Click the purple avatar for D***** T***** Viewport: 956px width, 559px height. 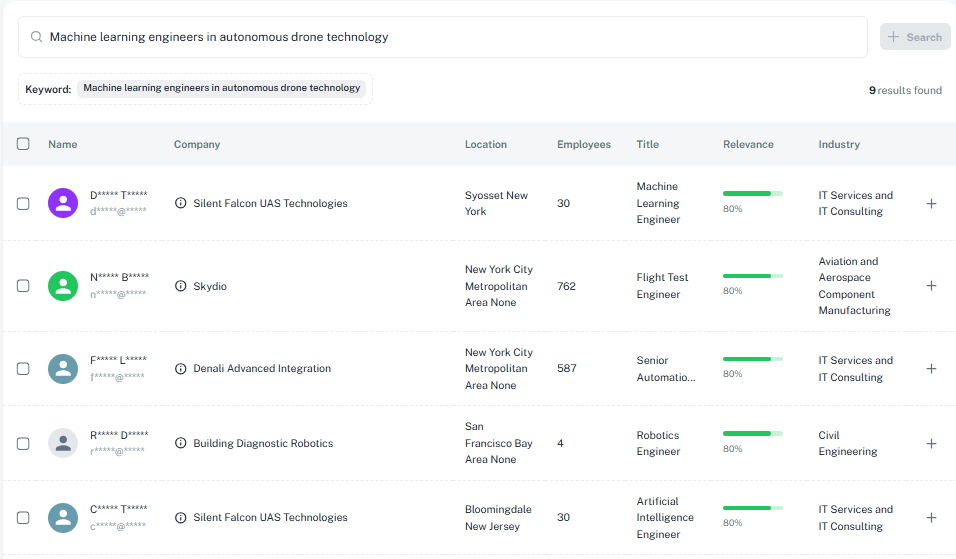click(x=63, y=203)
